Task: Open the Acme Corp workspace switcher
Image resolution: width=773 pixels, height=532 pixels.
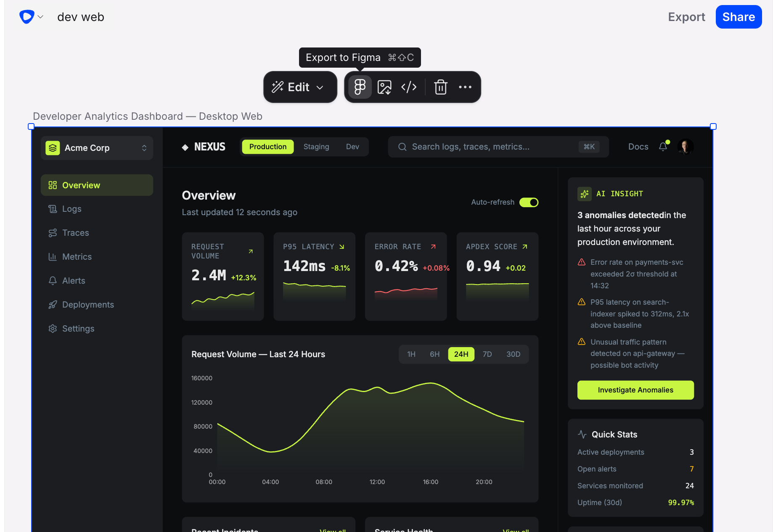Action: pyautogui.click(x=97, y=148)
